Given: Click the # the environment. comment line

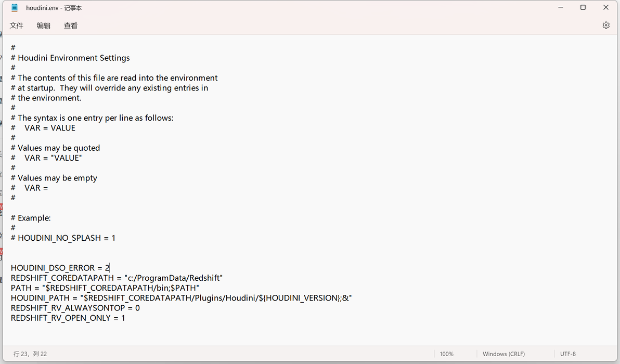Looking at the screenshot, I should (46, 98).
